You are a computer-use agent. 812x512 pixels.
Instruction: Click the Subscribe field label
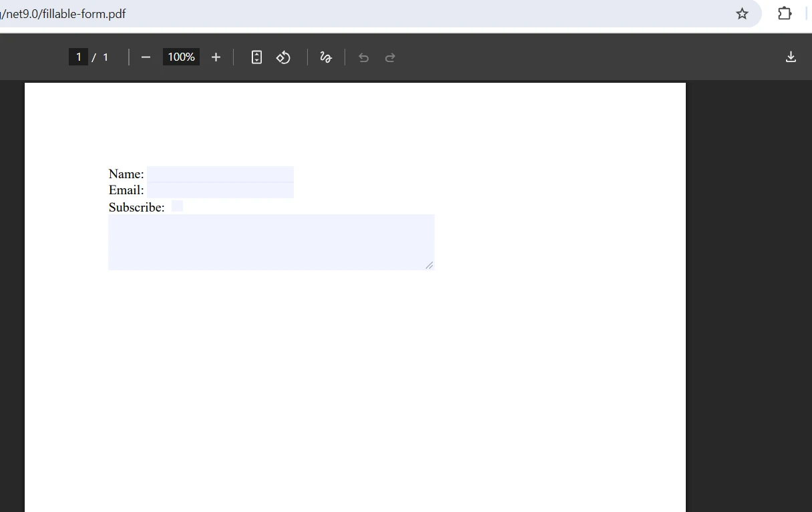[136, 207]
